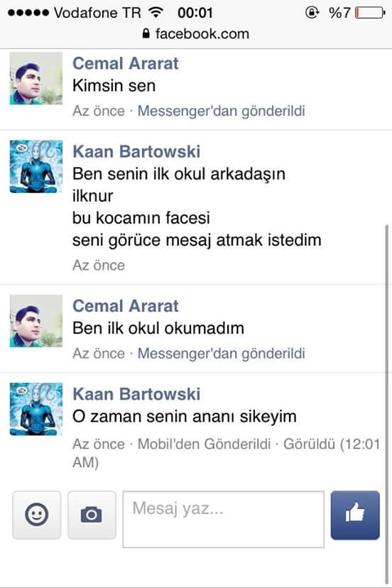Viewport: 392px width, 588px height.
Task: Tap the battery indicator icon
Action: point(370,13)
